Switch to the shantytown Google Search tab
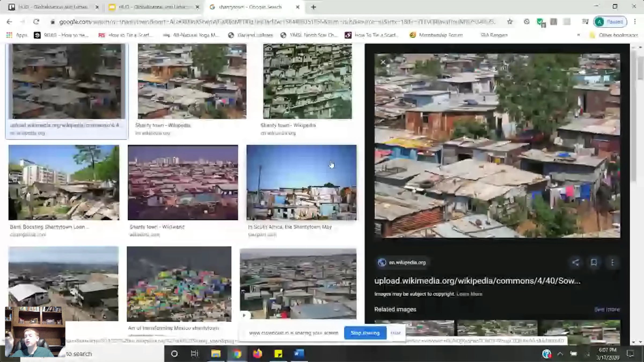644x362 pixels. [x=250, y=7]
